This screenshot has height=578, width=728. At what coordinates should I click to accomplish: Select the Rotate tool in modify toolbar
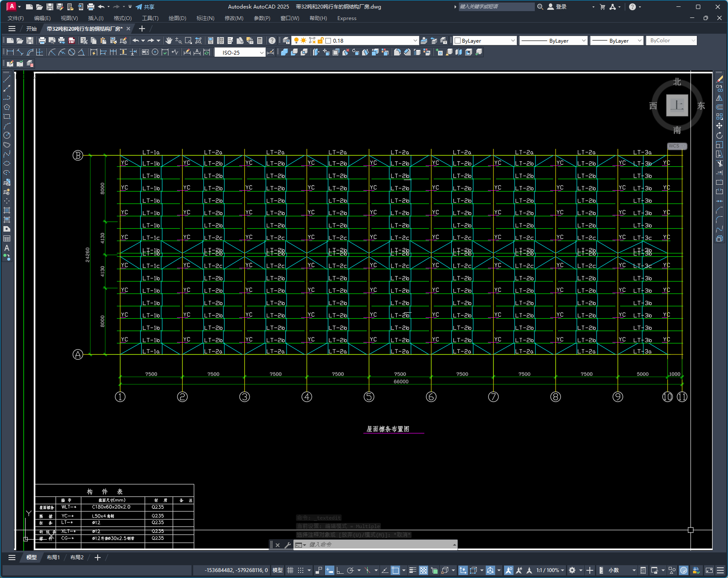tap(719, 135)
